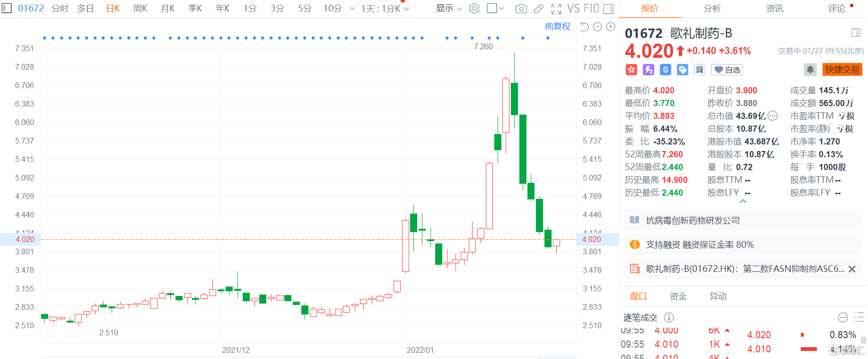Collapse the quote details with chevron
Image resolution: width=868 pixels, height=359 pixels.
743,201
